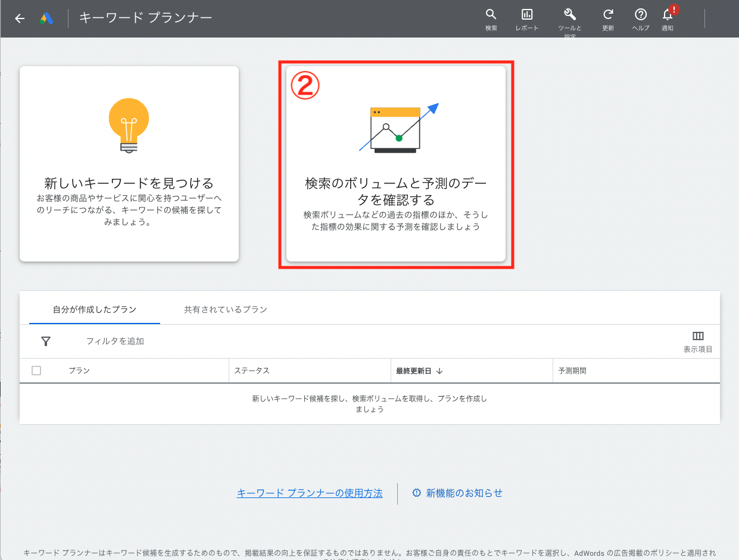
Task: Click the Google Ads logo
Action: click(x=46, y=18)
